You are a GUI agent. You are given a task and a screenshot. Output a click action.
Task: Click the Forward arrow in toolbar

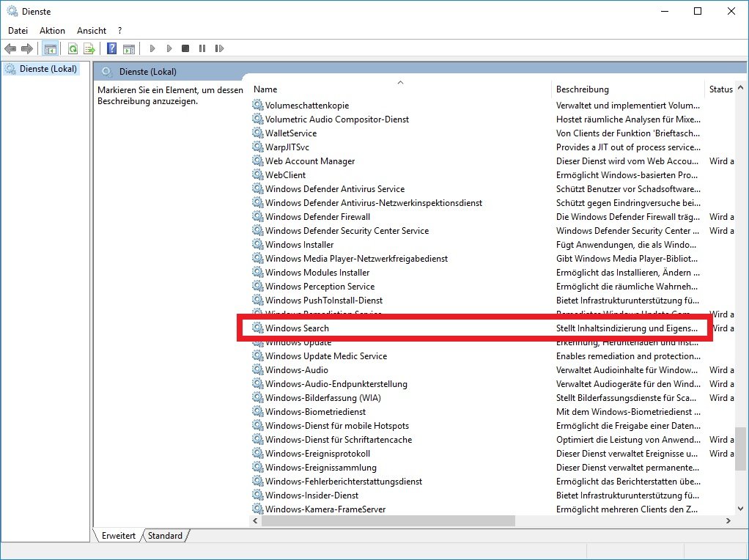tap(27, 48)
